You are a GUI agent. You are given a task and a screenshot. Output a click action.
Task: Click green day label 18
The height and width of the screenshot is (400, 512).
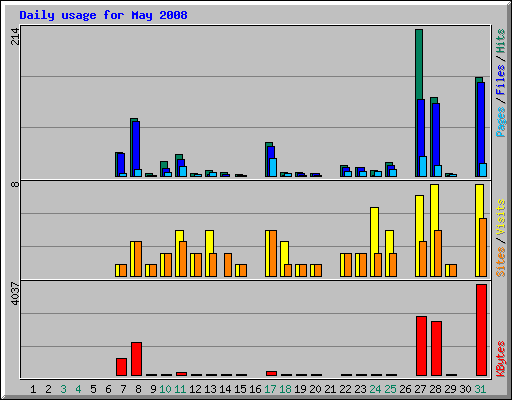[x=285, y=389]
